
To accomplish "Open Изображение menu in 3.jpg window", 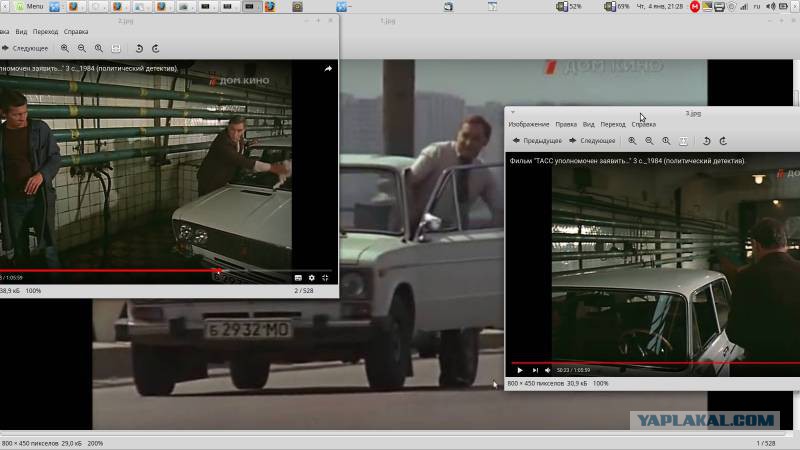I will [529, 124].
